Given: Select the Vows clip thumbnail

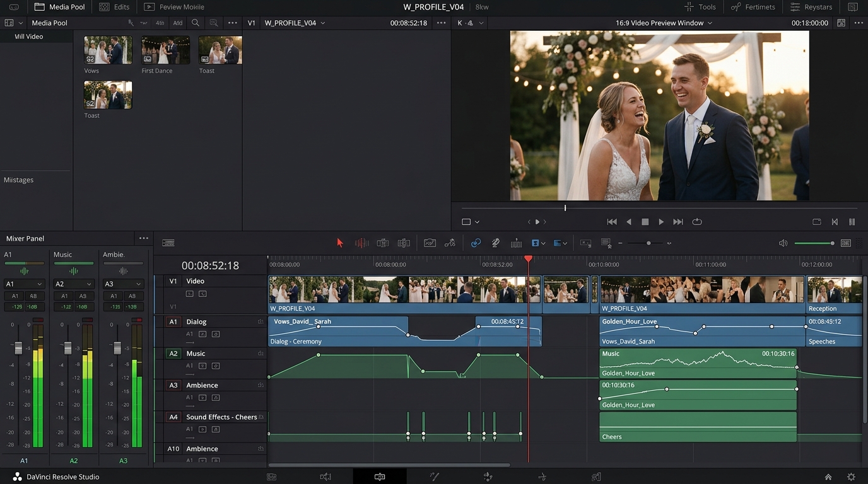Looking at the screenshot, I should point(108,50).
